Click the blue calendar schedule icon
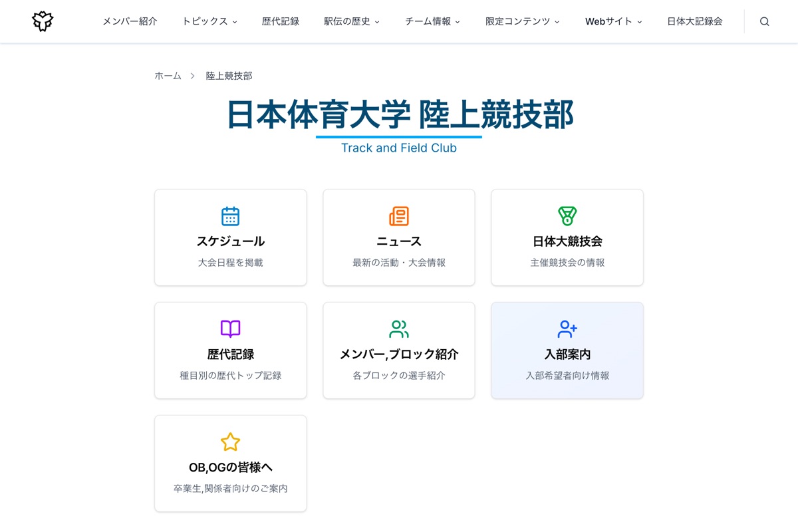The height and width of the screenshot is (532, 798). (x=230, y=216)
